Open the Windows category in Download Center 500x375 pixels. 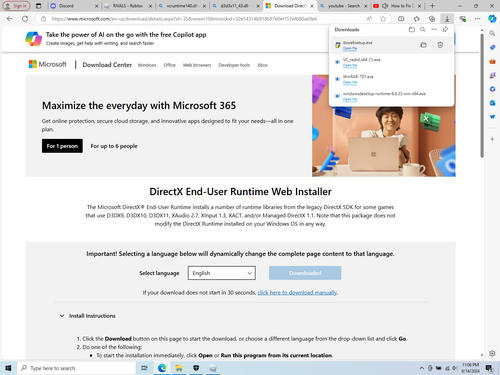147,65
